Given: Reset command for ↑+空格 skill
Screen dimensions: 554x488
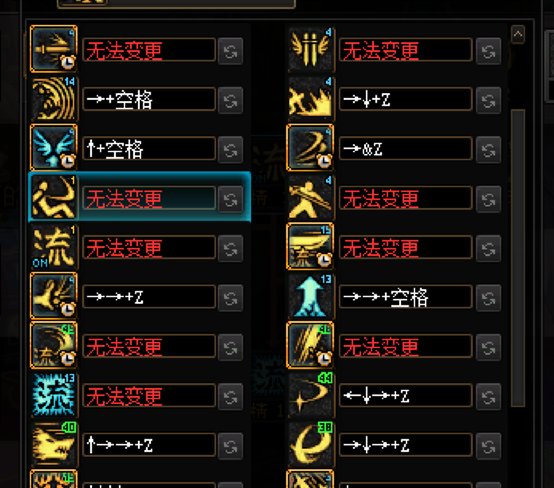Looking at the screenshot, I should pos(230,150).
